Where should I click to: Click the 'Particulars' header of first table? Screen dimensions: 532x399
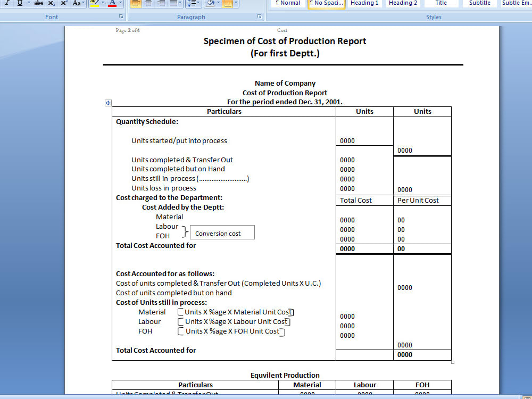(x=224, y=112)
